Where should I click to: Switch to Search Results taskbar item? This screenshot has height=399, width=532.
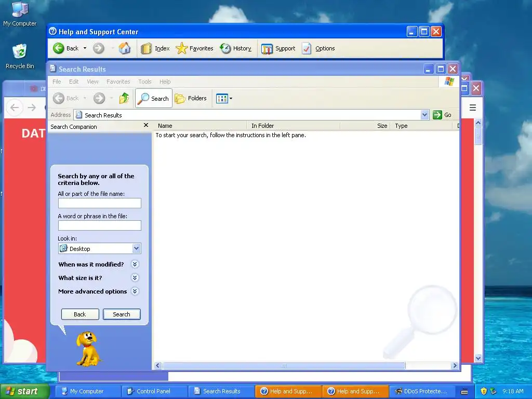221,391
